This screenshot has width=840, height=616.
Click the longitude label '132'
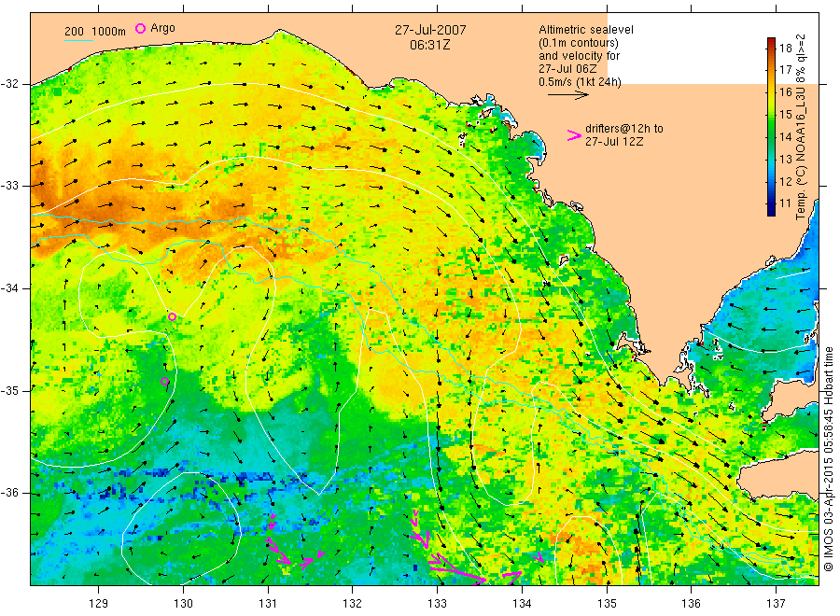[x=353, y=604]
